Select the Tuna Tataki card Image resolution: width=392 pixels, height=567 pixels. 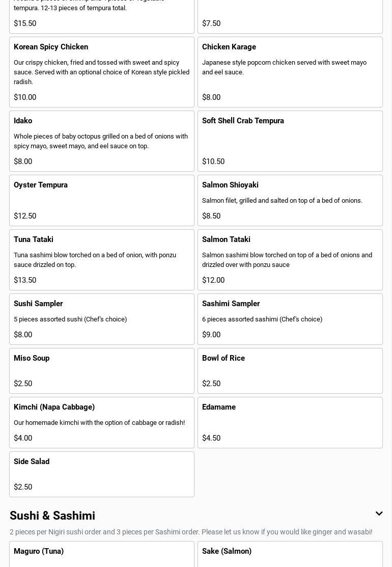click(102, 260)
